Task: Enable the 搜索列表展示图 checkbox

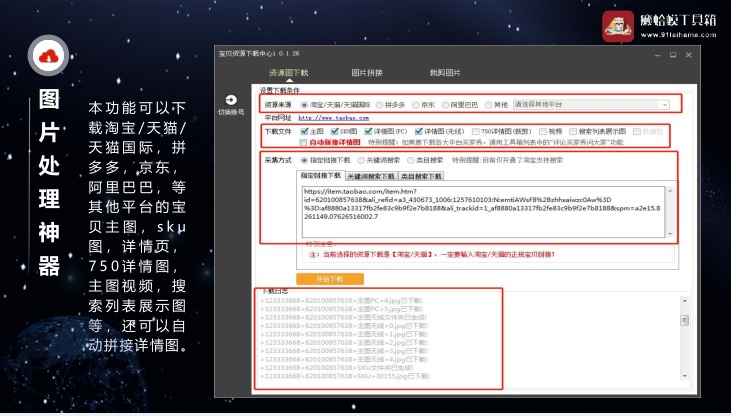Action: tap(573, 132)
